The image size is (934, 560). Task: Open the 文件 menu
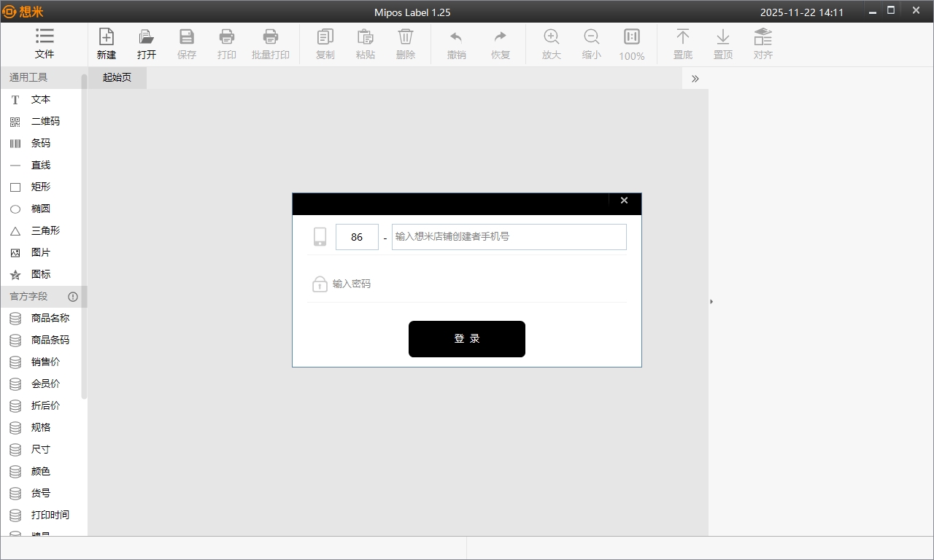(45, 44)
